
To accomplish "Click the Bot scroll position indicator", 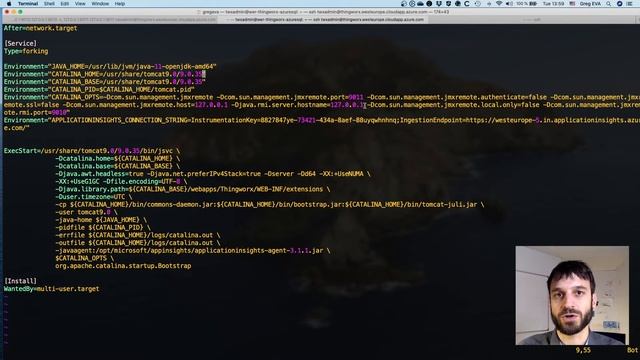I will tap(632, 350).
